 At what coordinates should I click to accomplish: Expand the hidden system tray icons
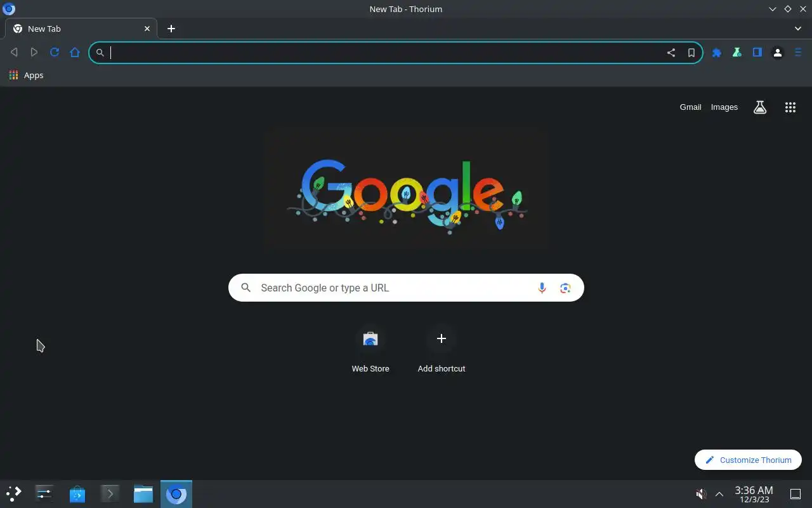(719, 494)
